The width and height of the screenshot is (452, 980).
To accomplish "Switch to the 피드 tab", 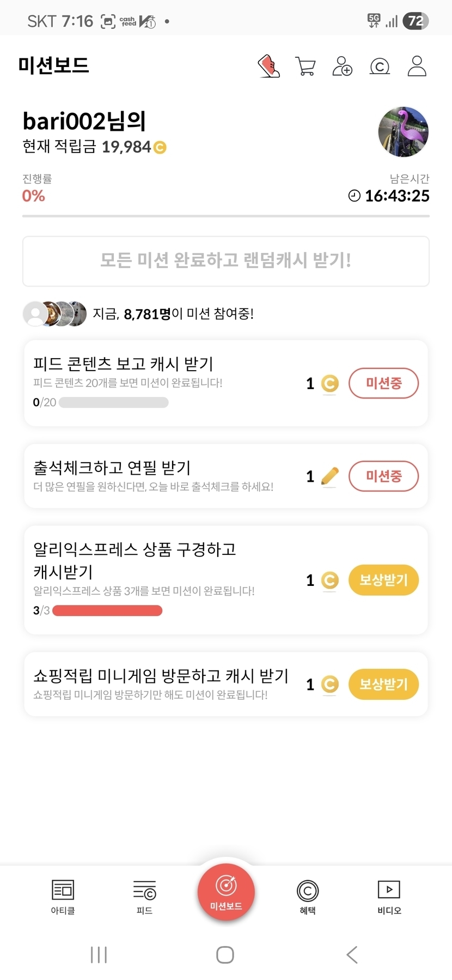I will pyautogui.click(x=144, y=897).
